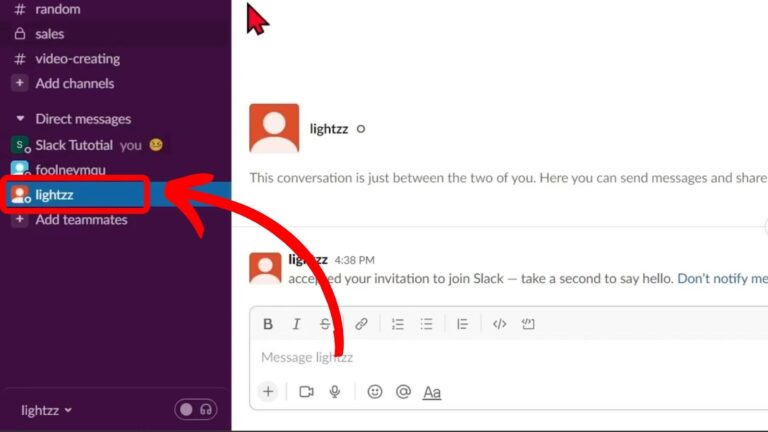
Task: Click Add teammates in the sidebar
Action: (81, 219)
